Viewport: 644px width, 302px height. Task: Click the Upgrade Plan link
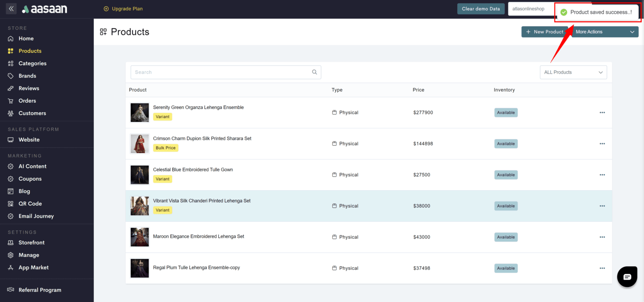123,9
